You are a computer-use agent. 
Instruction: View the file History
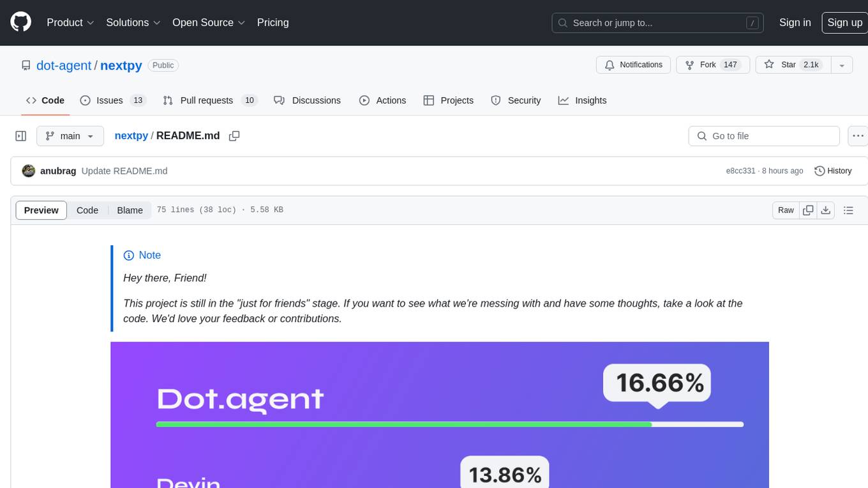pos(833,171)
